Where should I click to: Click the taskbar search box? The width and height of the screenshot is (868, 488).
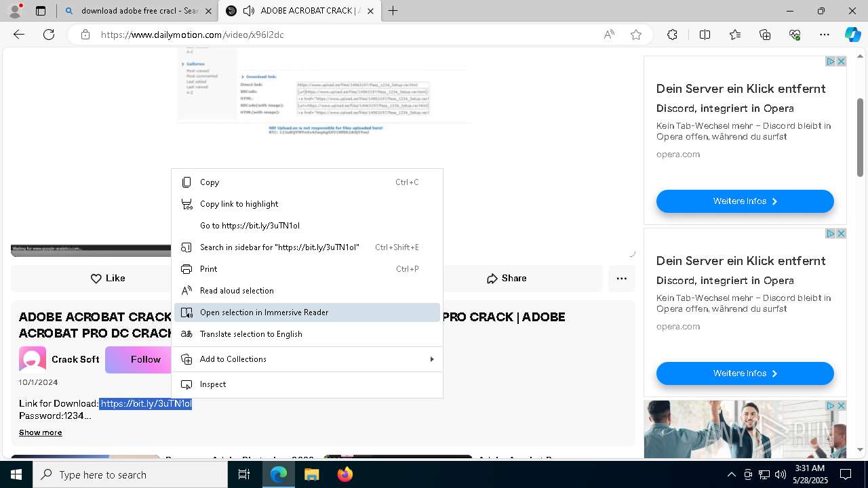click(130, 474)
